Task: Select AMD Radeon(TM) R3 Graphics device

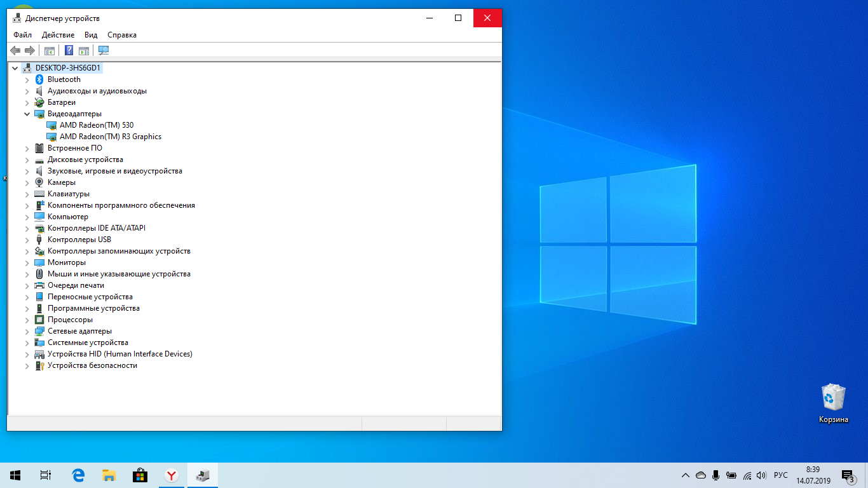Action: pyautogui.click(x=111, y=137)
